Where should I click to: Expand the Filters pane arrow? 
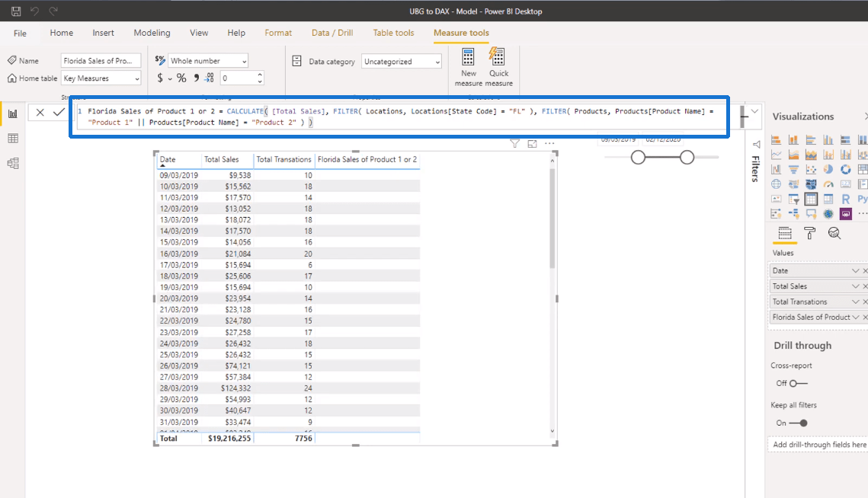click(x=756, y=145)
